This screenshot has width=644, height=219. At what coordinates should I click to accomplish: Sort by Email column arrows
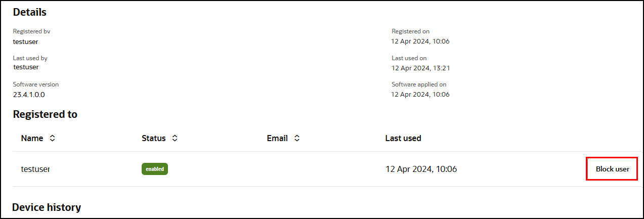pyautogui.click(x=297, y=138)
